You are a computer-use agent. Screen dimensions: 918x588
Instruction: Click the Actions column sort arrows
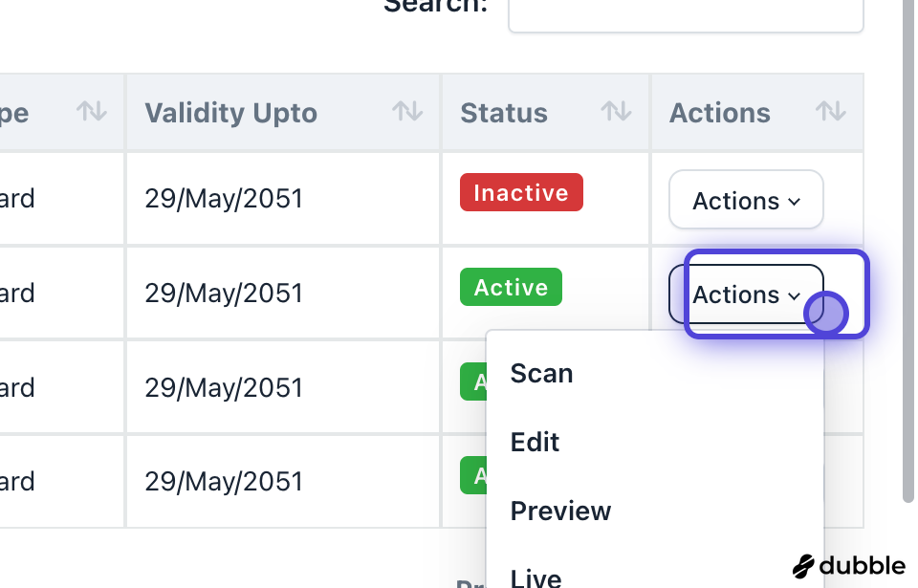pos(830,112)
